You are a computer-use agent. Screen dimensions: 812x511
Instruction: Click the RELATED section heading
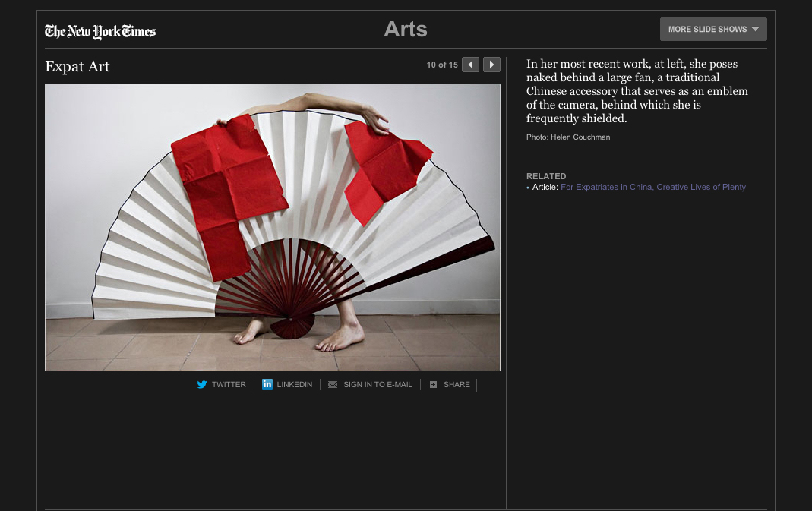click(x=546, y=176)
